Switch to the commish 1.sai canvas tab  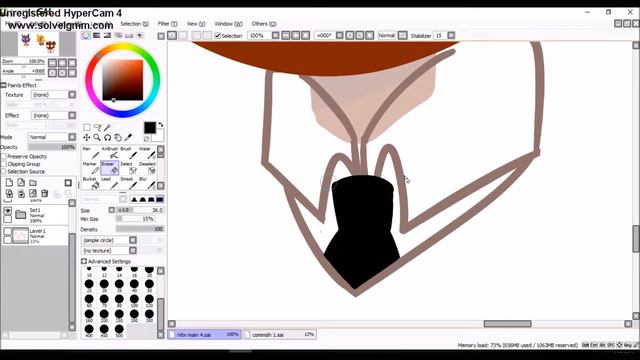[280, 334]
